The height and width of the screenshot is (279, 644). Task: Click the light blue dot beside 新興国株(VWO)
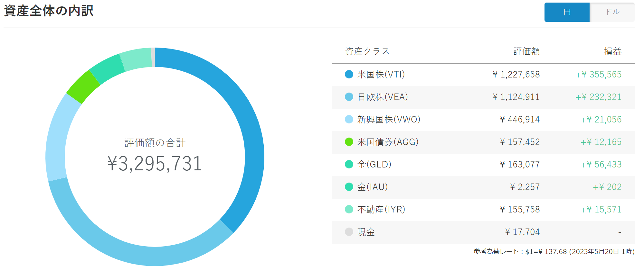tap(349, 120)
